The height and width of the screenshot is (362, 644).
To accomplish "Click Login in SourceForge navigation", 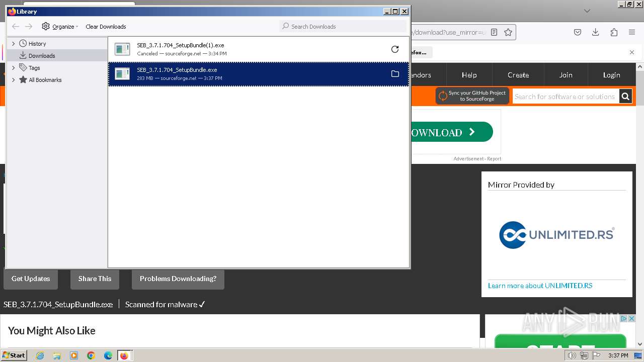I will pos(611,75).
